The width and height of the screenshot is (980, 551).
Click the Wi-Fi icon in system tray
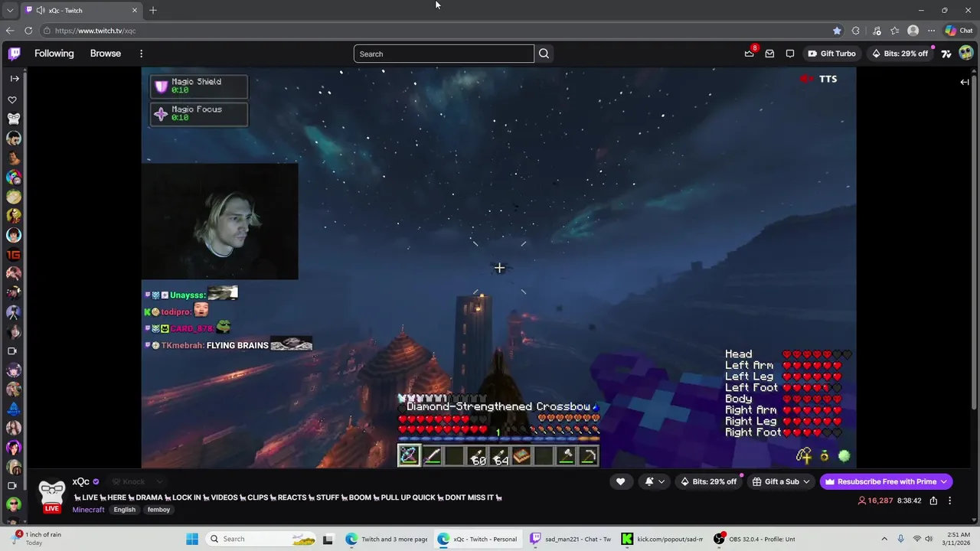[x=917, y=539]
